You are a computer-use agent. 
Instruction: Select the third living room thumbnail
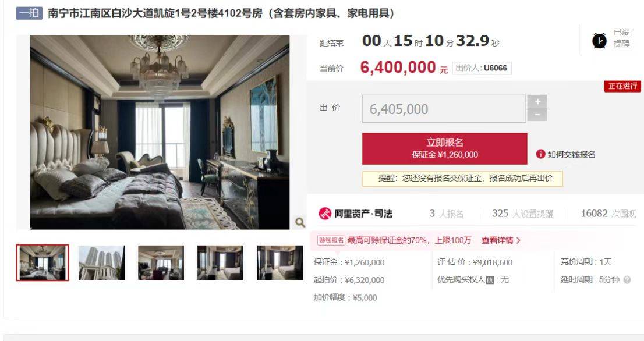click(161, 262)
